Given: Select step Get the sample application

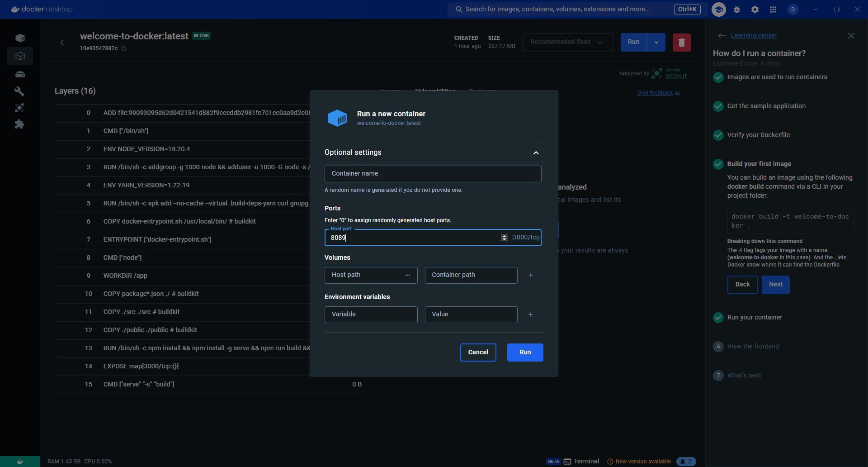Looking at the screenshot, I should tap(766, 106).
